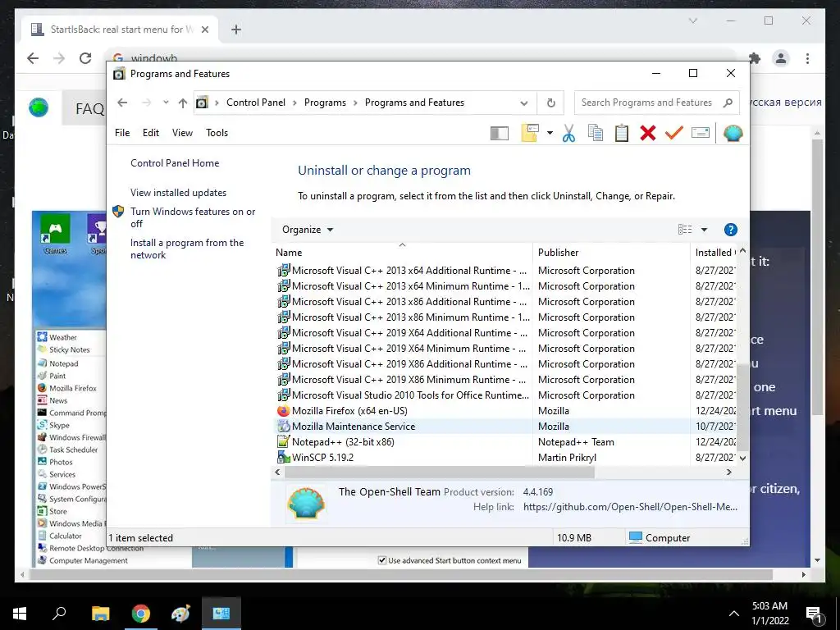Open the Tools menu
840x630 pixels.
click(217, 133)
